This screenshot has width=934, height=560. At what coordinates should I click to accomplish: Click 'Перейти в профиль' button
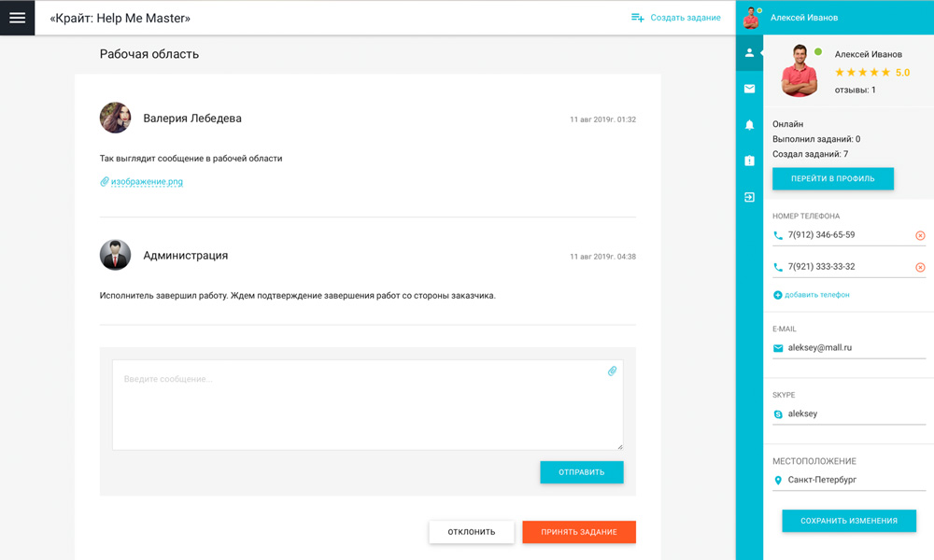click(x=832, y=178)
